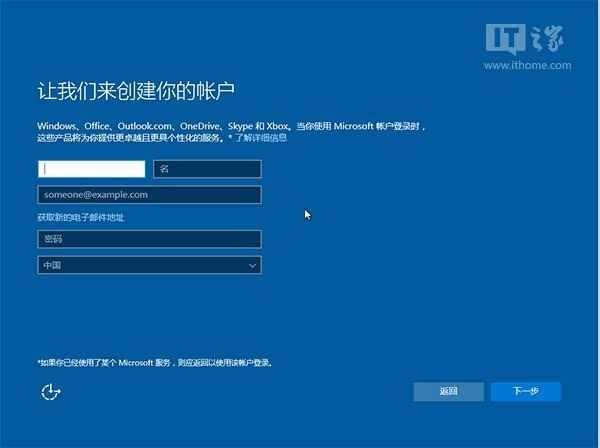
Task: Click the word OneDrive in the description
Action: tap(204, 125)
